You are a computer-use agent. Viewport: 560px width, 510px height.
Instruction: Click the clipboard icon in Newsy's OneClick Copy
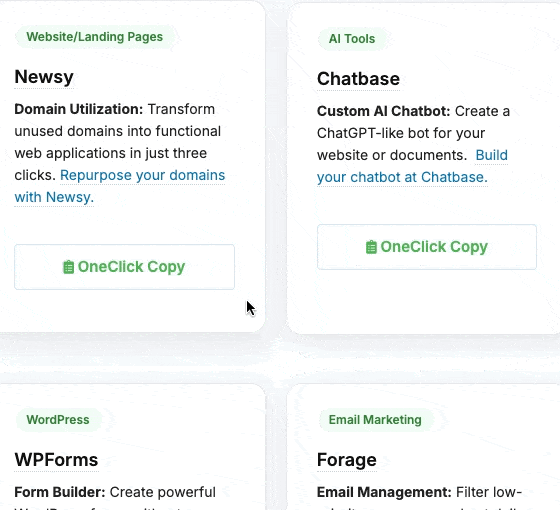(68, 267)
